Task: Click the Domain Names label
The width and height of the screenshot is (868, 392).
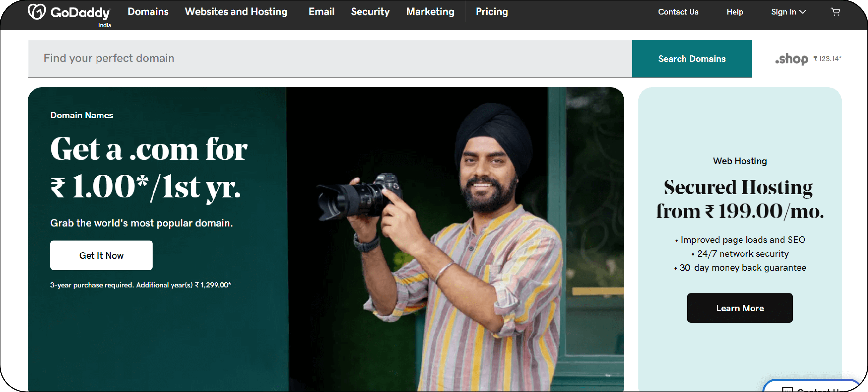Action: pyautogui.click(x=82, y=115)
